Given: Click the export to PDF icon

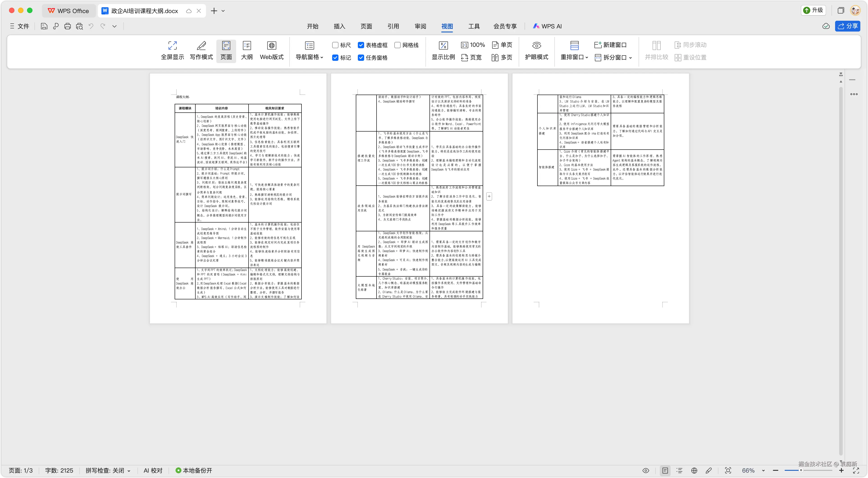Looking at the screenshot, I should [56, 26].
